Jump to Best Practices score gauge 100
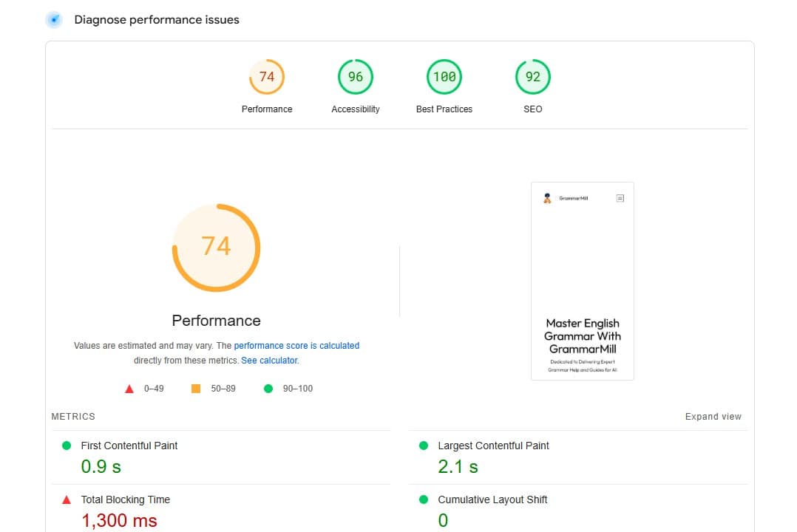 444,77
